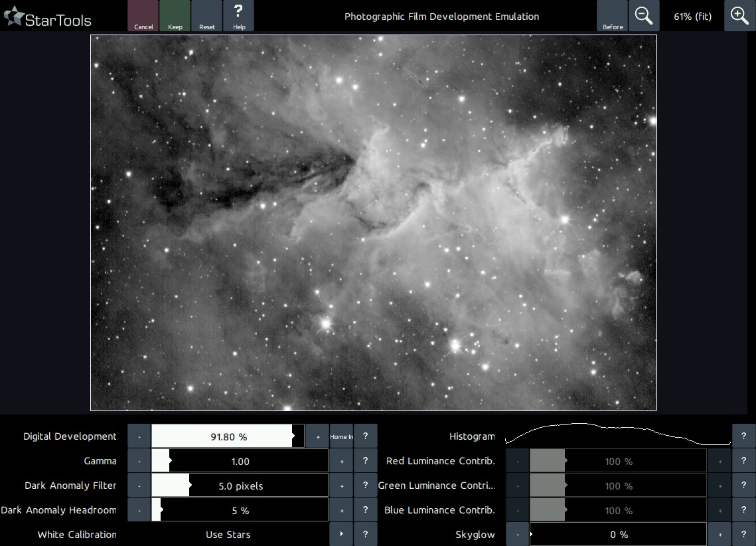Click Home In for Digital Development
This screenshot has height=546, width=756.
[x=341, y=436]
